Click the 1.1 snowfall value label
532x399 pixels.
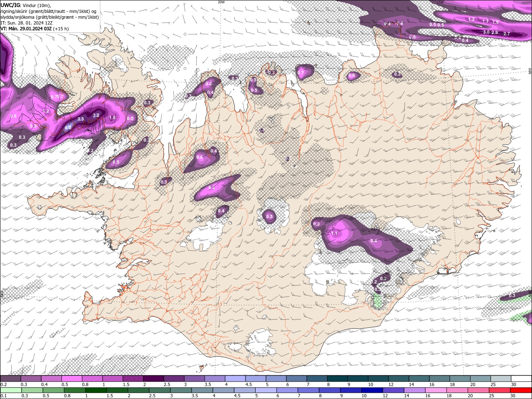[x=335, y=233]
